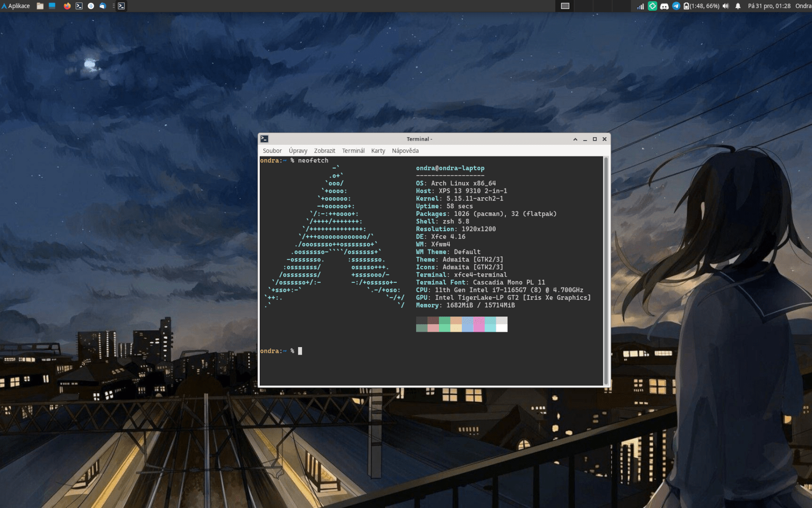Click the battery indicator showing 66%
The image size is (812, 508).
point(701,6)
